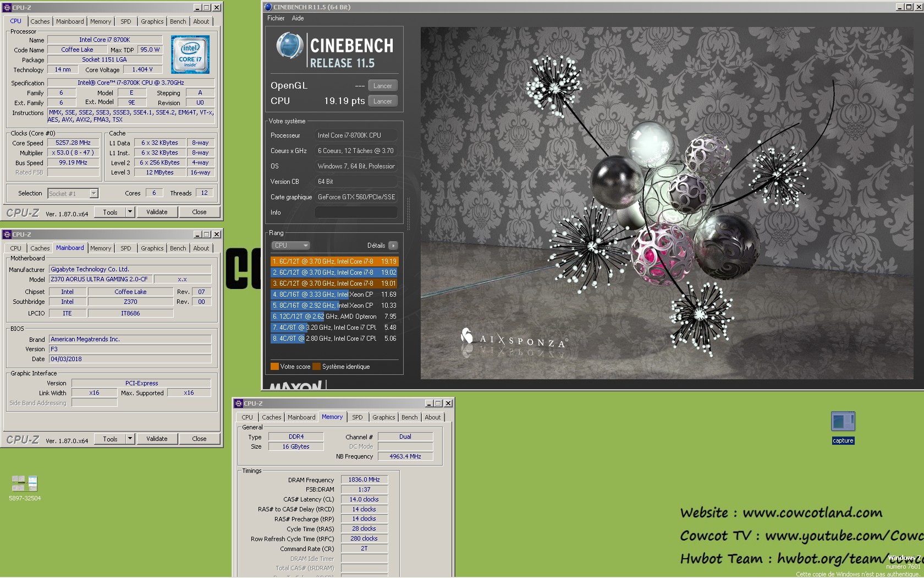Click the Intel Core i7 8700K name field
The height and width of the screenshot is (578, 924).
[105, 40]
